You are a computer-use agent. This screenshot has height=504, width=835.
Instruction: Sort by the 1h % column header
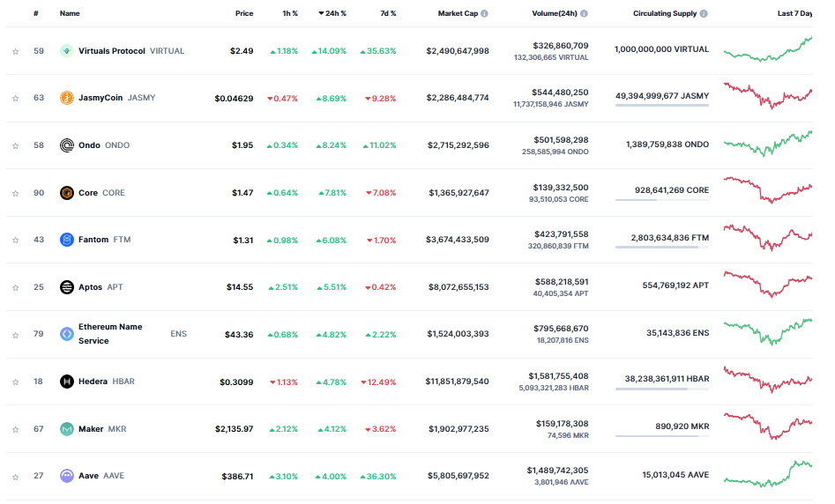(290, 13)
